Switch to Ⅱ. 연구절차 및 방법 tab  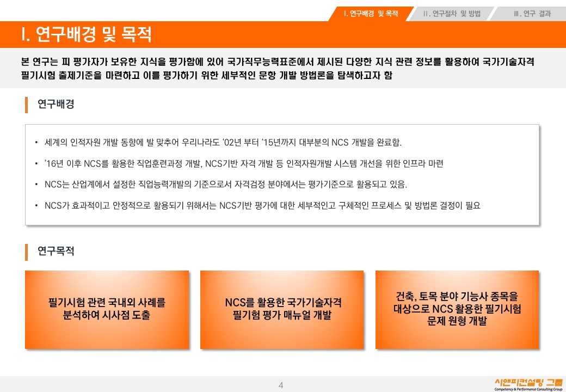pyautogui.click(x=452, y=14)
